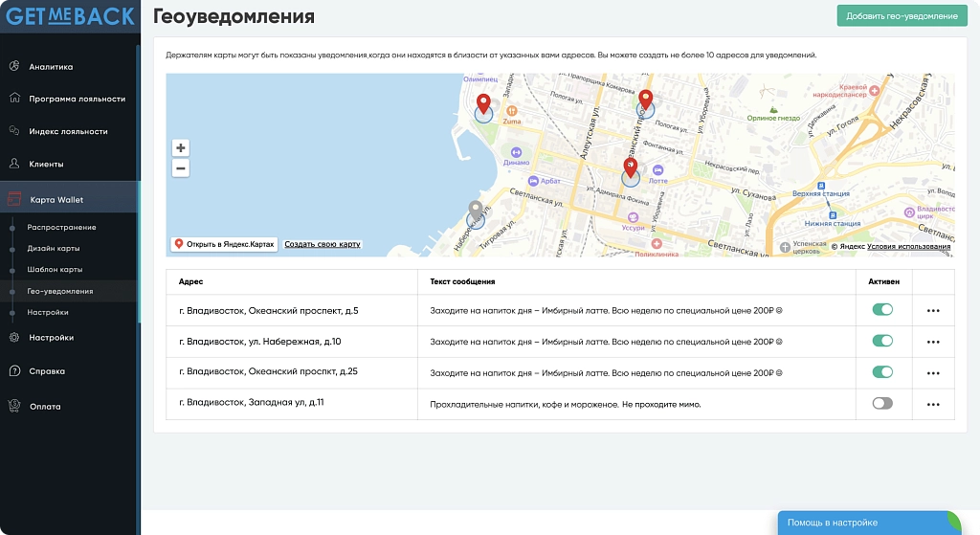Disable notification for Океанский проспкт, д.25
This screenshot has width=980, height=535.
pos(882,372)
